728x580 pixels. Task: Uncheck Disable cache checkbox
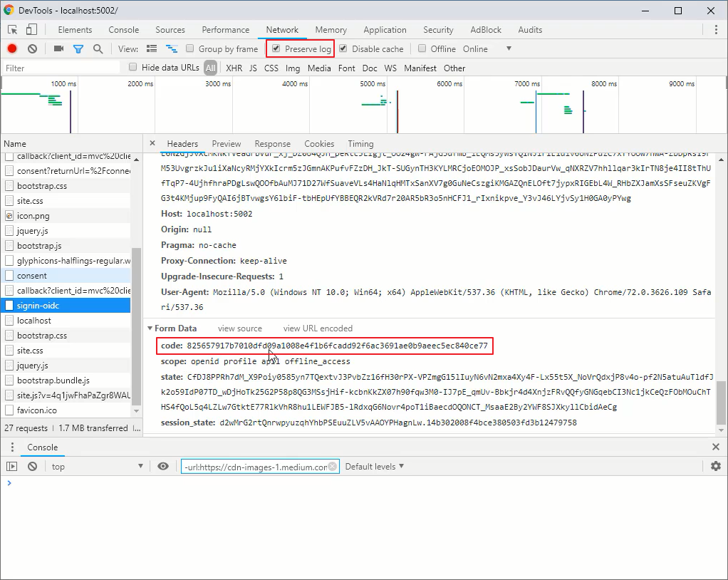pyautogui.click(x=343, y=48)
